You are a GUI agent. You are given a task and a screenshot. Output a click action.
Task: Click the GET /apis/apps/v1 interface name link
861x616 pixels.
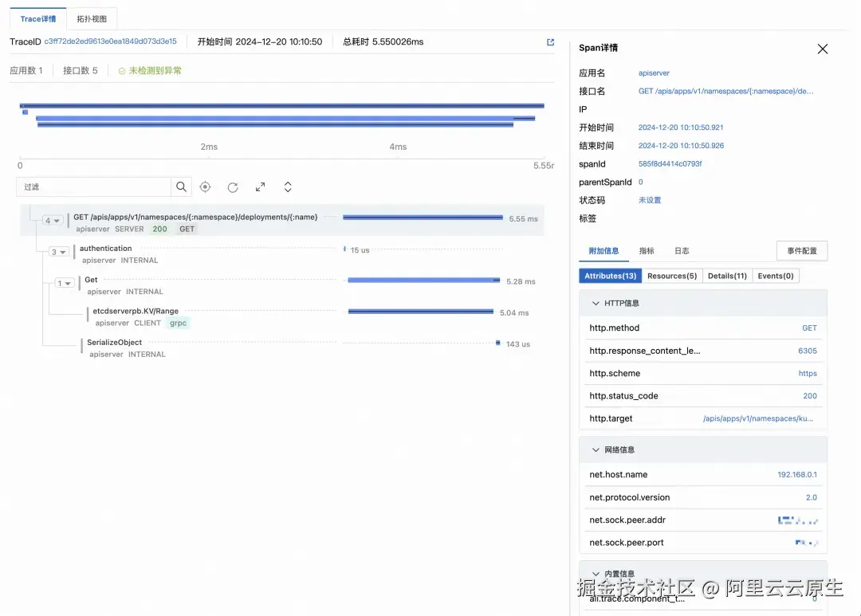point(726,91)
